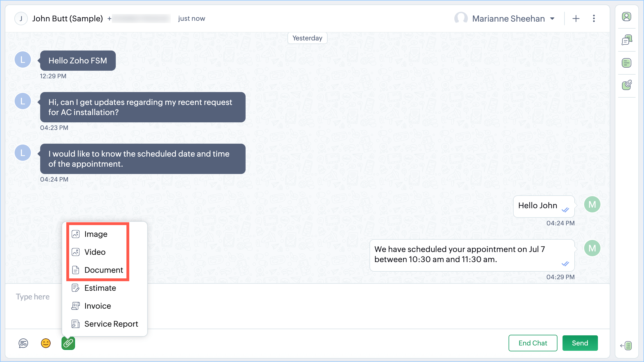The width and height of the screenshot is (644, 362).
Task: Select Image from the attachment menu
Action: (96, 234)
